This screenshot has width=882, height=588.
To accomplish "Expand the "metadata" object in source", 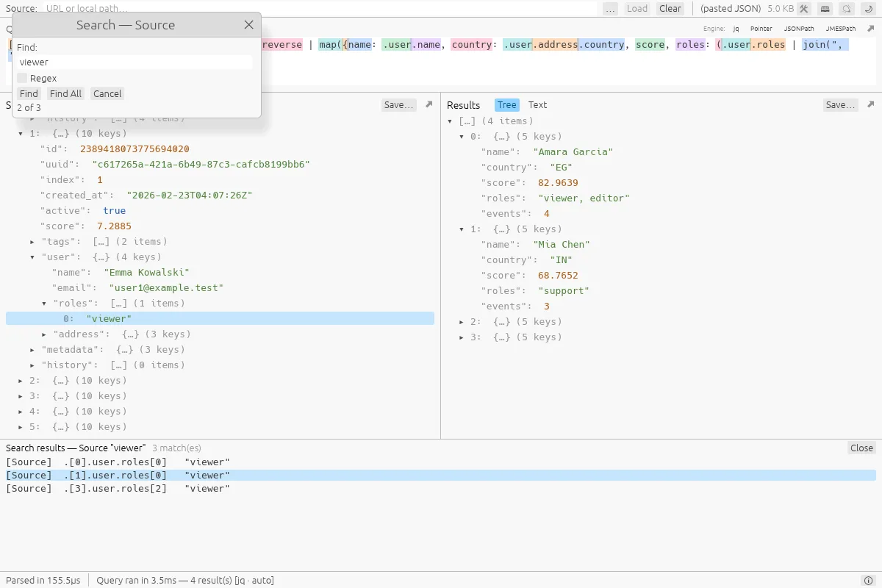I will pos(32,350).
